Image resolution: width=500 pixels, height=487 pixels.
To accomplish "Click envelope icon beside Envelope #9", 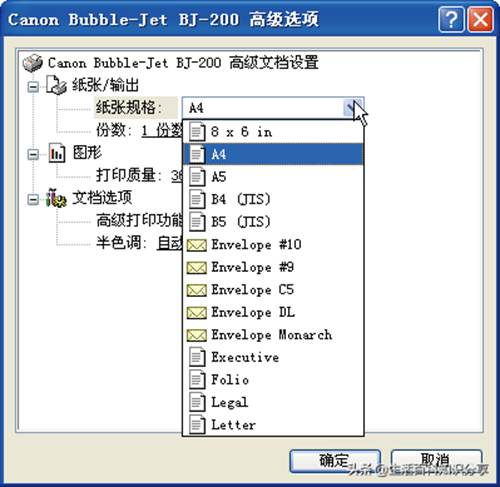I will click(x=197, y=268).
